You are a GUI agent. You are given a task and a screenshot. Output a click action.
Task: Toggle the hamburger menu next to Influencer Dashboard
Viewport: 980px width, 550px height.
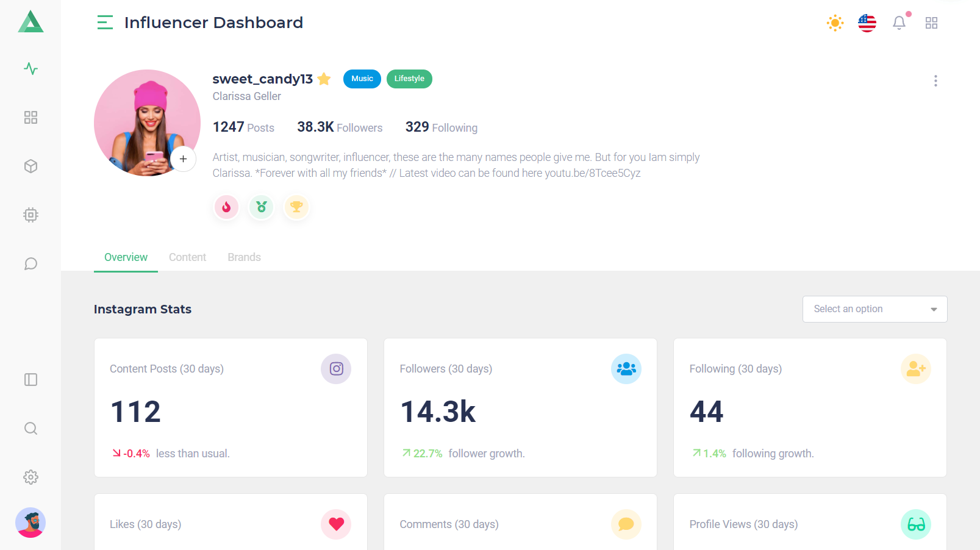coord(105,23)
